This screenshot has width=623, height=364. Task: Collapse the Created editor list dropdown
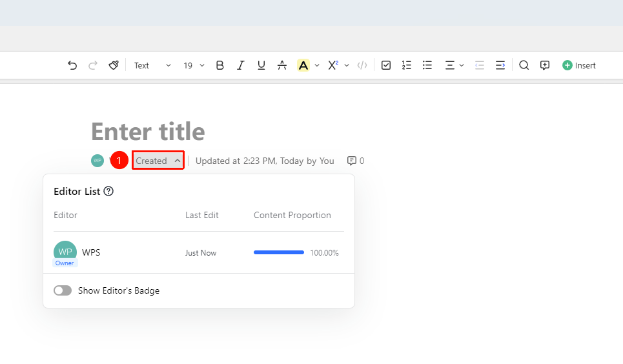click(x=158, y=161)
